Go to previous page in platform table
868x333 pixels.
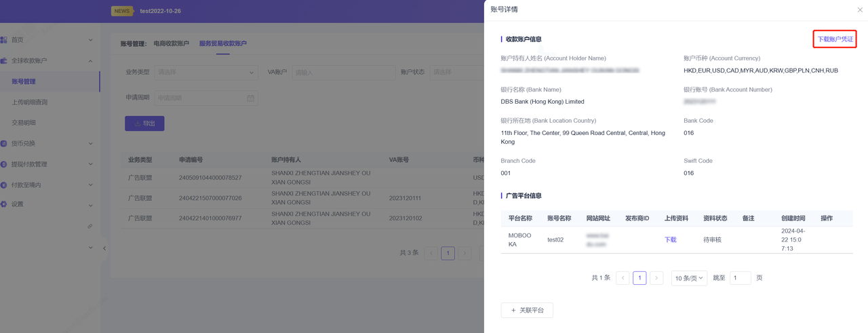point(623,278)
